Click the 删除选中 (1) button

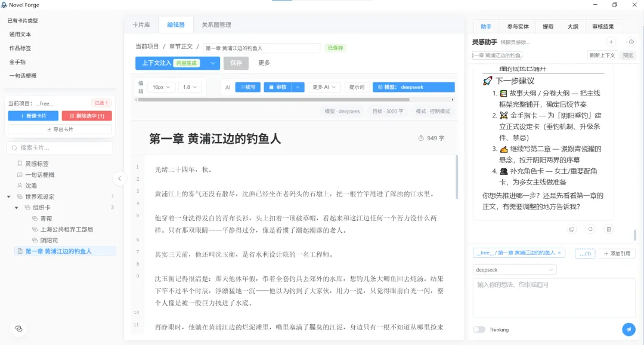pyautogui.click(x=86, y=116)
